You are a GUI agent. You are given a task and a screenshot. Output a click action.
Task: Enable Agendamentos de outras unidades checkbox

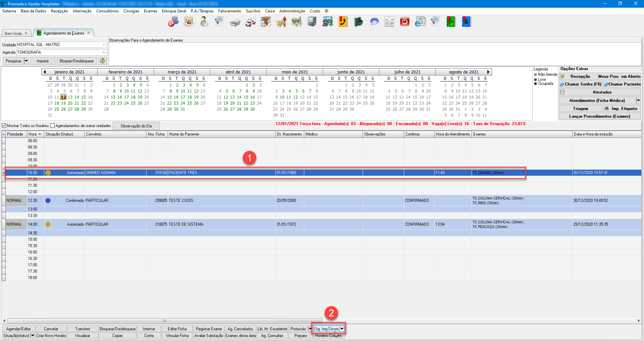53,126
